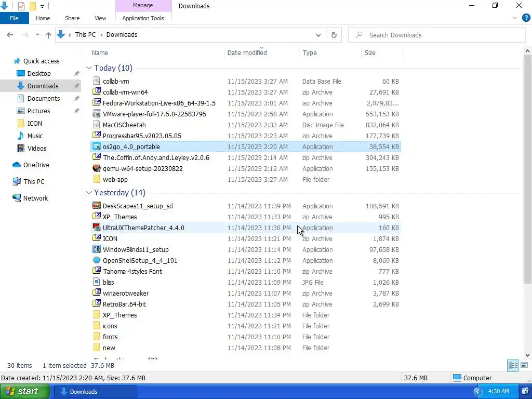Select The.Coffin.of.Andy.and.Leyley.v2.0.6 file name
Viewport: 532px width, 399px height.
[156, 157]
